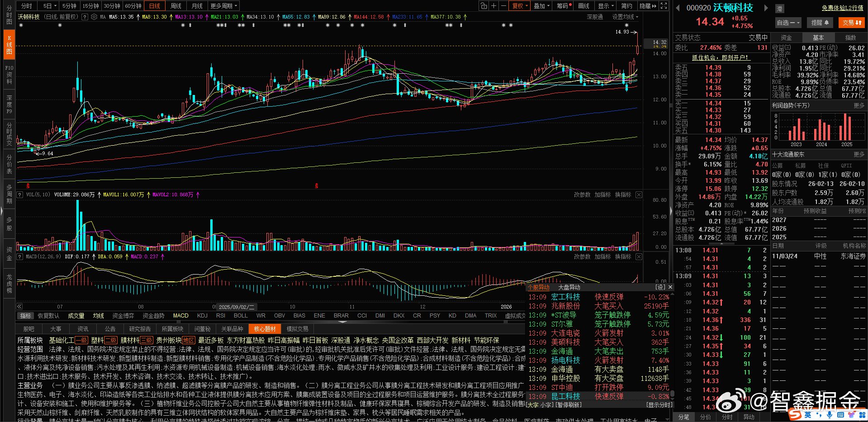Open the 叠加 overlay dropdown
The image size is (868, 422).
click(541, 6)
